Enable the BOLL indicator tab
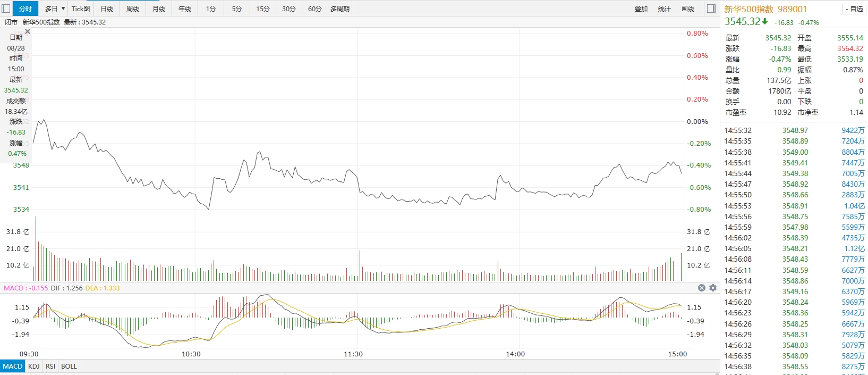This screenshot has height=375, width=868. [x=69, y=366]
